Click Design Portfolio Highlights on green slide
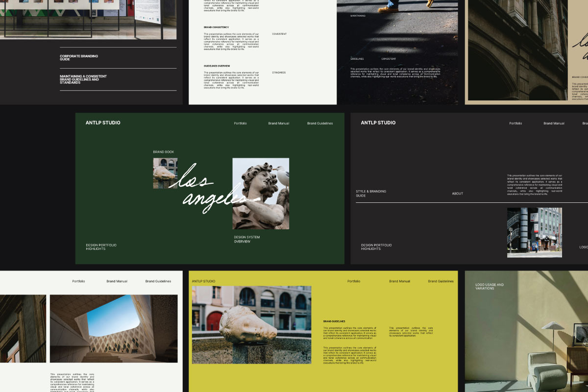 point(101,247)
